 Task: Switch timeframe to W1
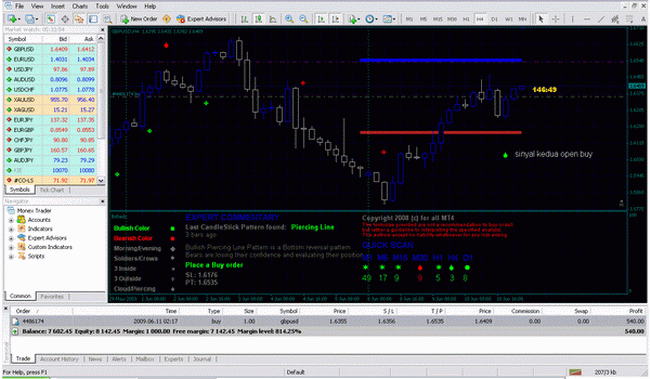pos(509,19)
